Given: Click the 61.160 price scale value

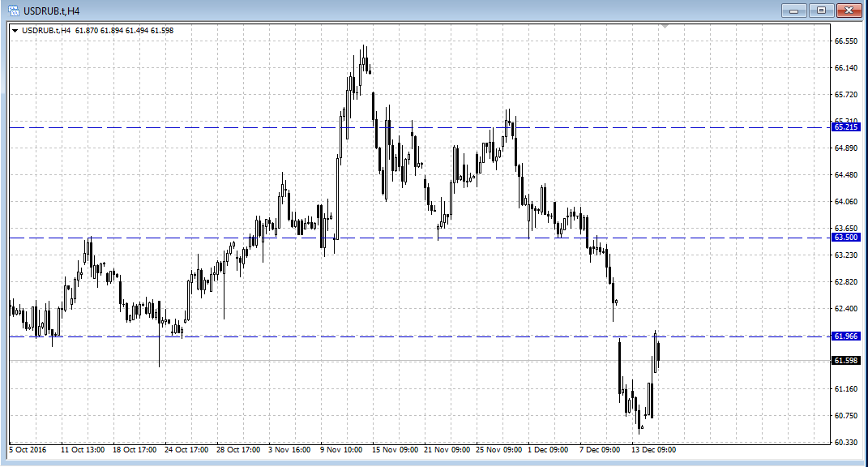Looking at the screenshot, I should (x=846, y=389).
